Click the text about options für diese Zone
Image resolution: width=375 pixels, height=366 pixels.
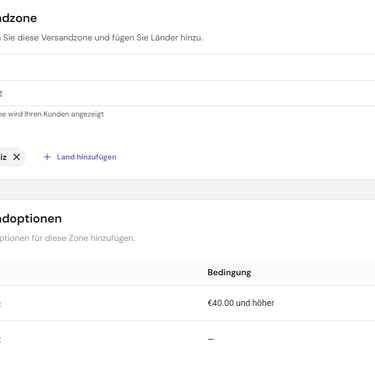(67, 238)
